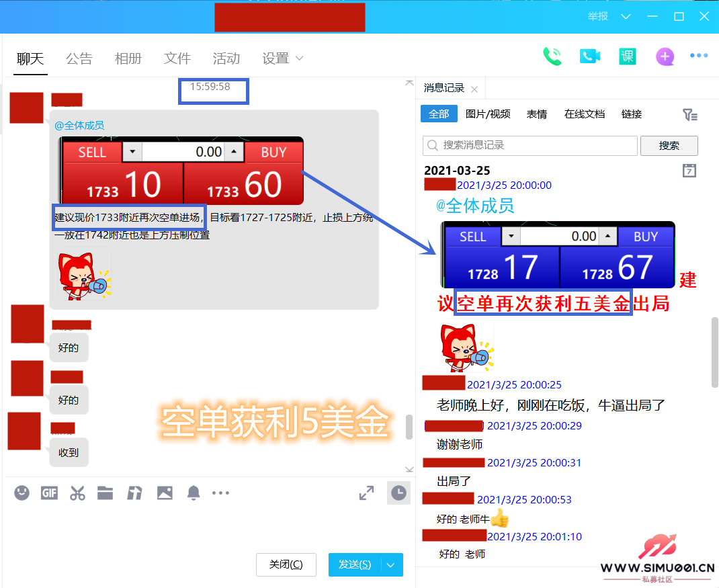Open the send options arrow beside 发送

pyautogui.click(x=391, y=564)
